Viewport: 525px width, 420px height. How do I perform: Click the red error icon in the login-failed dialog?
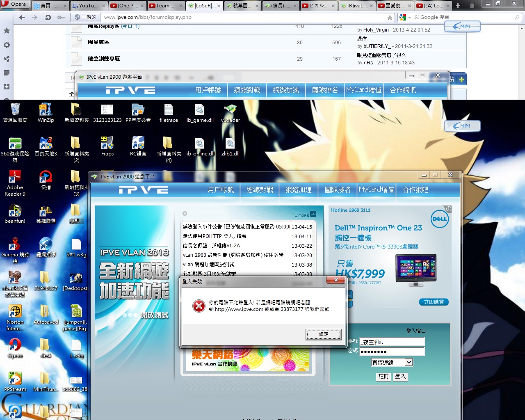[199, 306]
